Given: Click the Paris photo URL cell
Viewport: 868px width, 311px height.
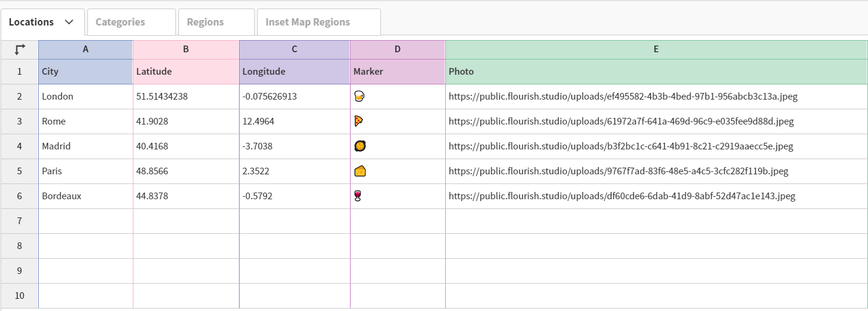Looking at the screenshot, I should [x=656, y=171].
